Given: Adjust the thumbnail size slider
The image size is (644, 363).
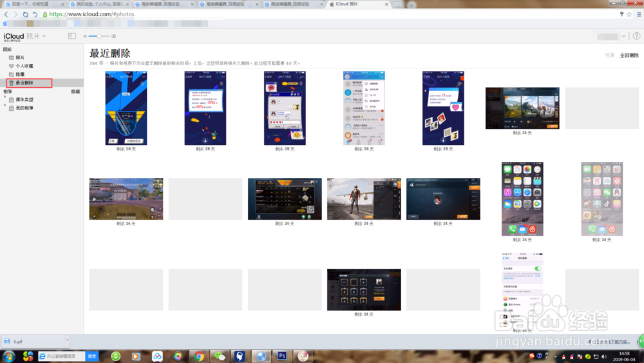Looking at the screenshot, I should click(99, 36).
